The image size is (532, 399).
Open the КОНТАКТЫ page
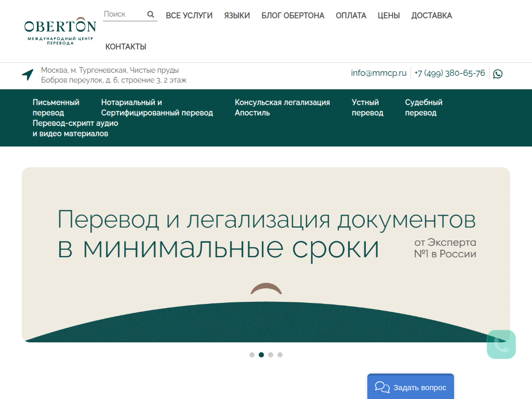125,46
